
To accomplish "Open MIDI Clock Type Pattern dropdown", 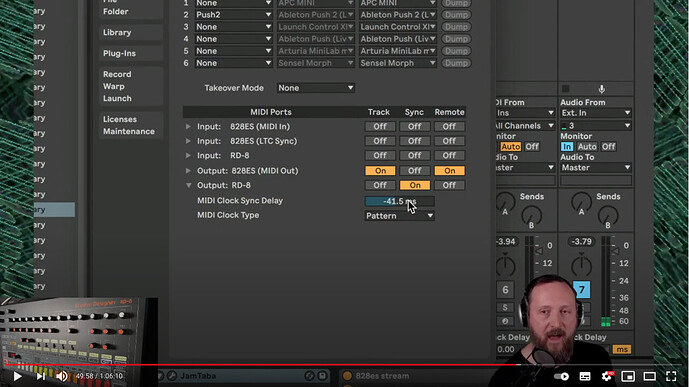I will pos(399,216).
